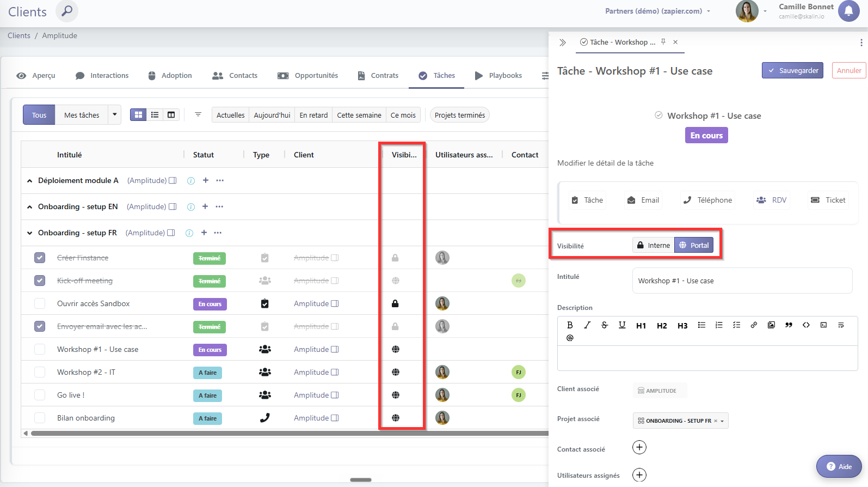The height and width of the screenshot is (487, 868).
Task: Insert image in description editor
Action: [771, 325]
